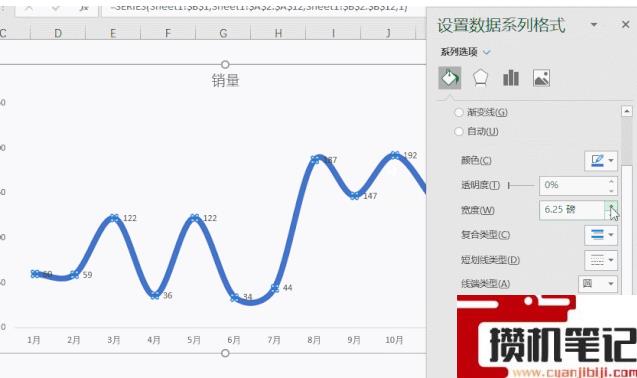
Task: Open the Effects pentagon tab icon
Action: coord(480,78)
